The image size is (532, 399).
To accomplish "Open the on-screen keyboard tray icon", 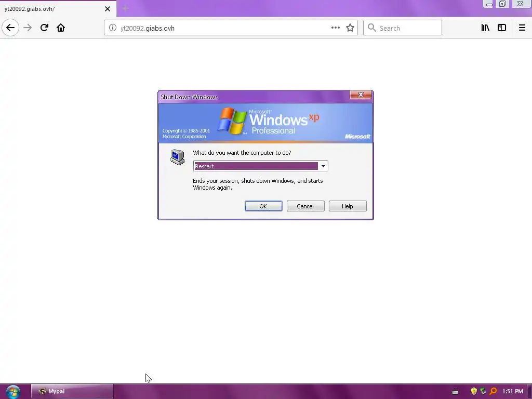I will [455, 392].
